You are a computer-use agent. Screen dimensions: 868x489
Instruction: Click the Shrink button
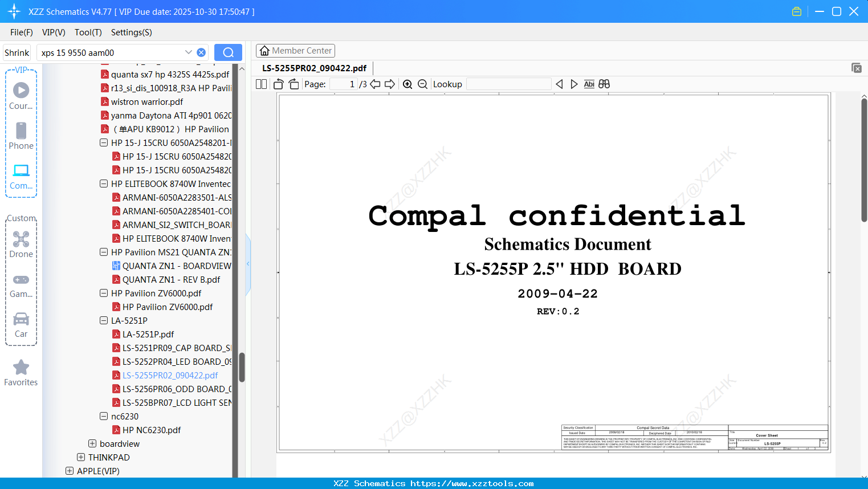pyautogui.click(x=17, y=52)
